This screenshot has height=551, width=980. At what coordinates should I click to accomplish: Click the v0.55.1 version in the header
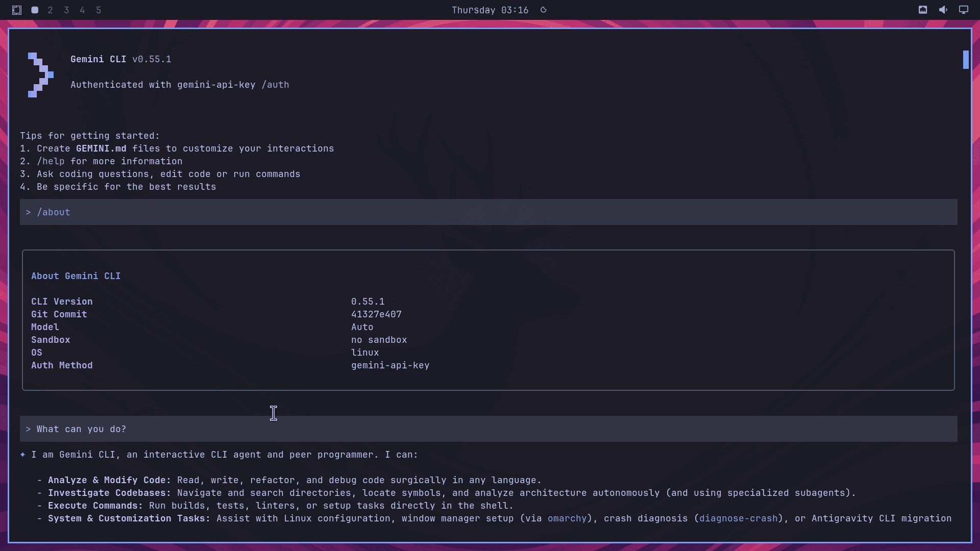[152, 59]
